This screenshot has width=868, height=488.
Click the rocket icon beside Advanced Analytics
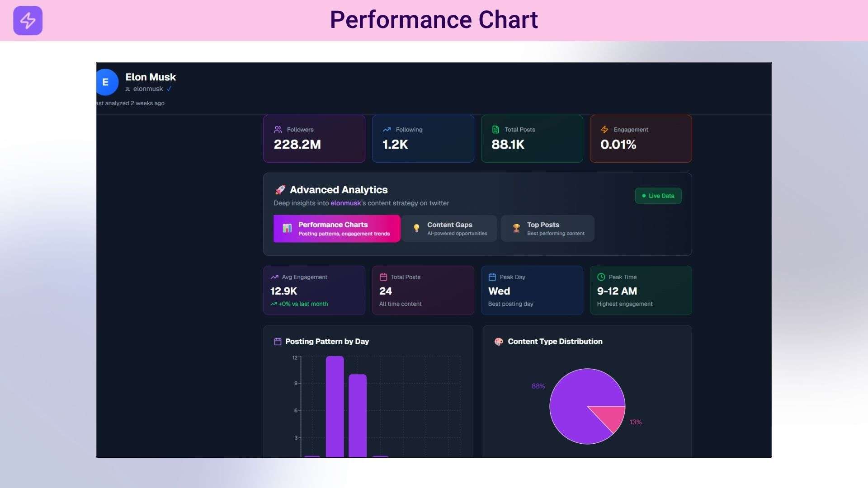coord(280,190)
